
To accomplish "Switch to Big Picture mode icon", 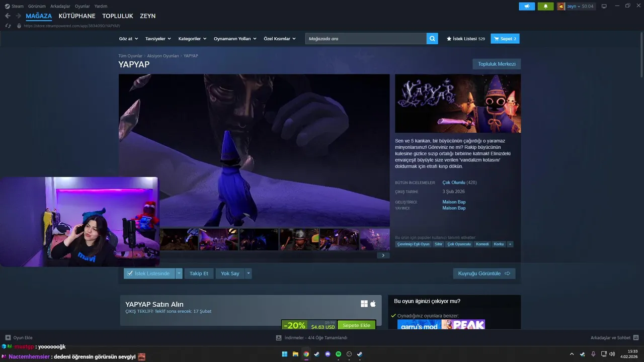I will 604,6.
